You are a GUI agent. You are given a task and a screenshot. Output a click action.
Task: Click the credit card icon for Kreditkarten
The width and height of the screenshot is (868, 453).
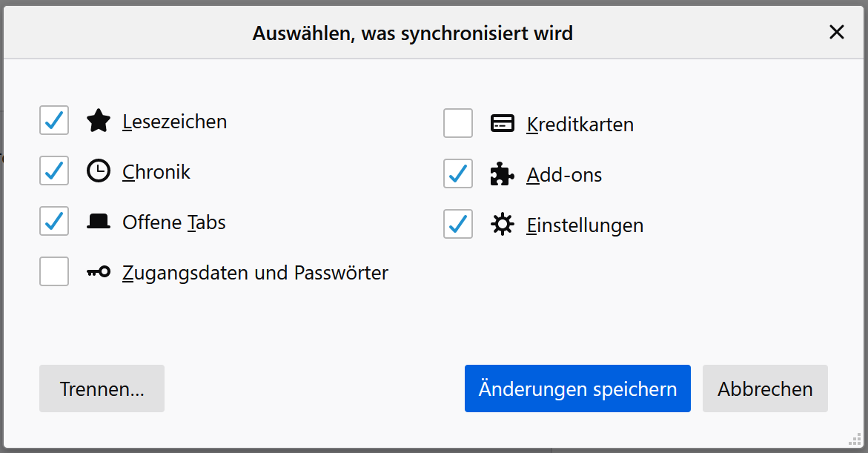coord(503,124)
